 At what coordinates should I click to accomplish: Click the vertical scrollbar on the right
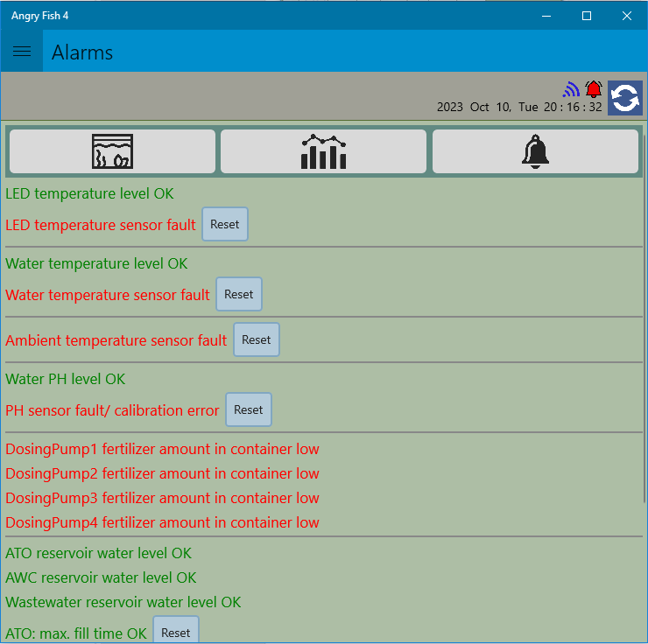tap(644, 318)
